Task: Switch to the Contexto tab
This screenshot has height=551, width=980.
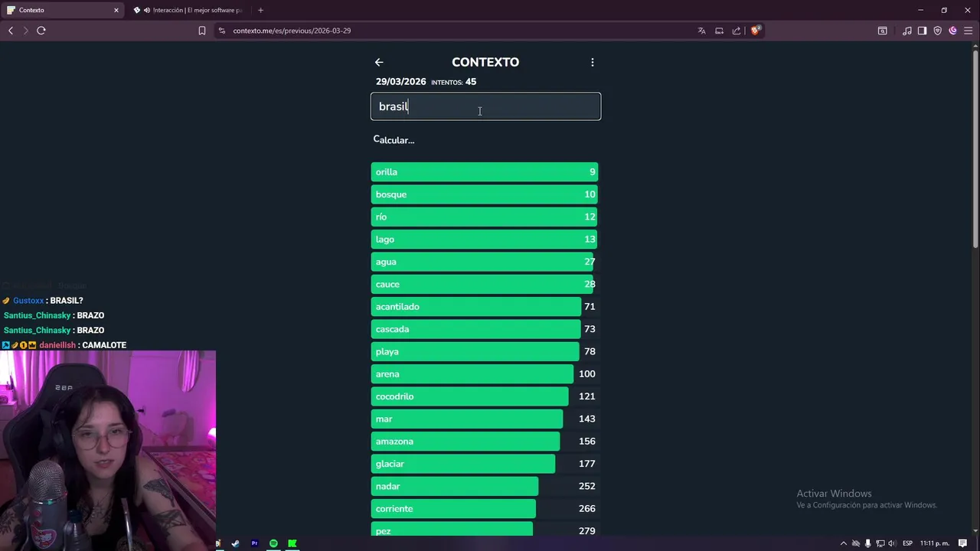Action: (x=64, y=10)
